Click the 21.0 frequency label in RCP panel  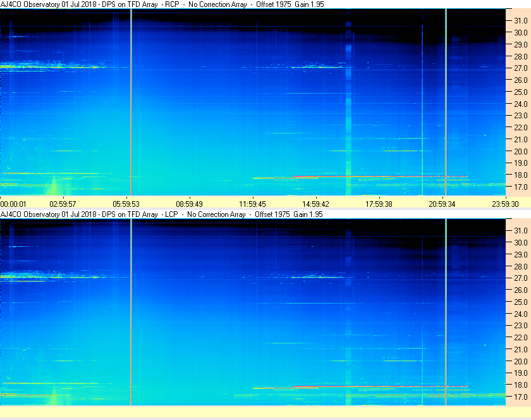point(521,139)
